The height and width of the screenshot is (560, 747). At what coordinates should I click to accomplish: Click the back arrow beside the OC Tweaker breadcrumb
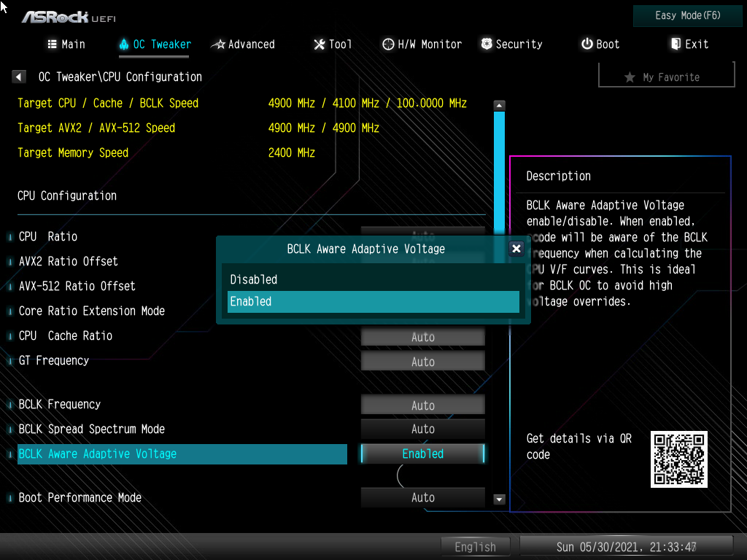pos(20,77)
